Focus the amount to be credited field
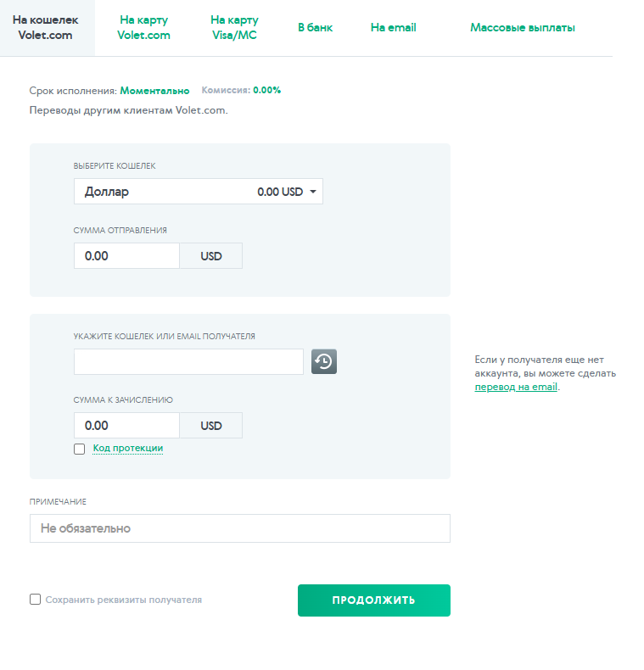The height and width of the screenshot is (670, 644). click(126, 426)
